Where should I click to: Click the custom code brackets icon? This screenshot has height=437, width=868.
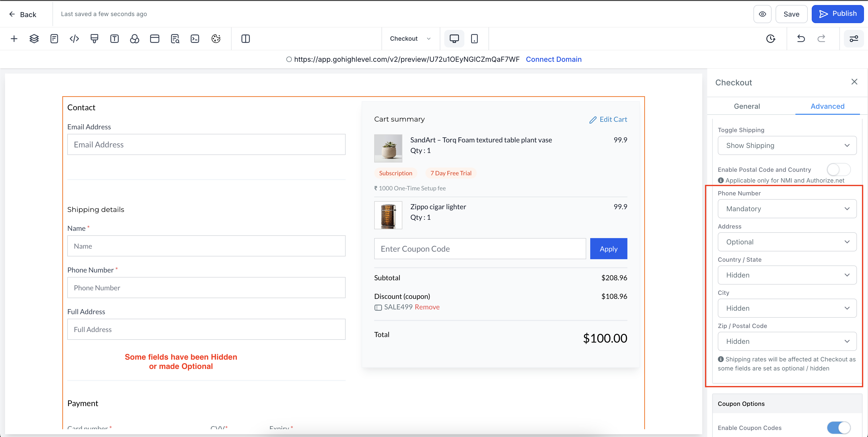point(74,39)
